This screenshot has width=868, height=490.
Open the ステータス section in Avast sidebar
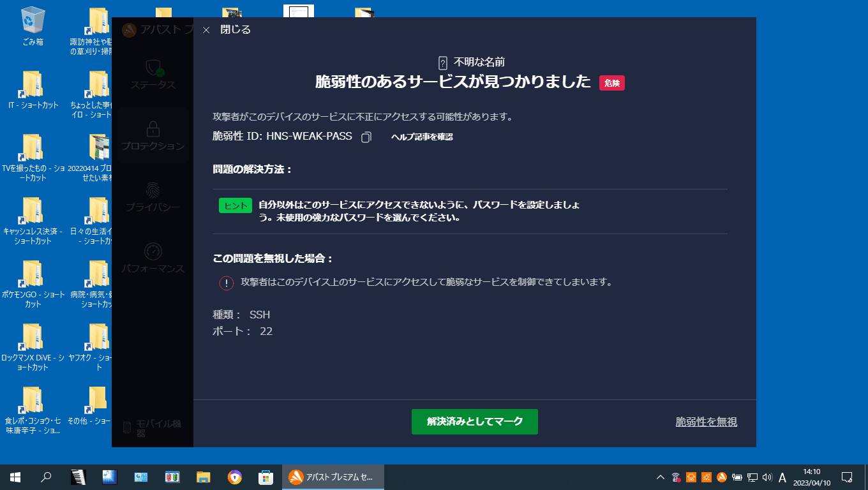click(153, 74)
